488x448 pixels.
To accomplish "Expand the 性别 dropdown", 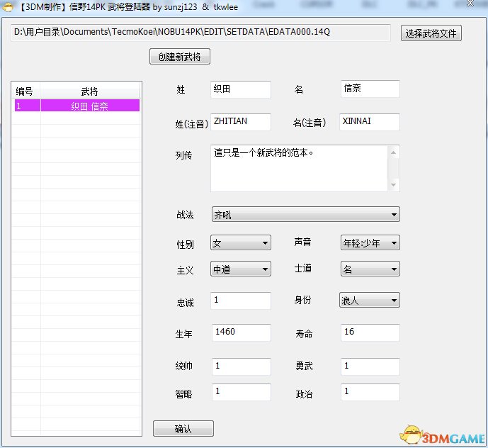I will (x=240, y=243).
